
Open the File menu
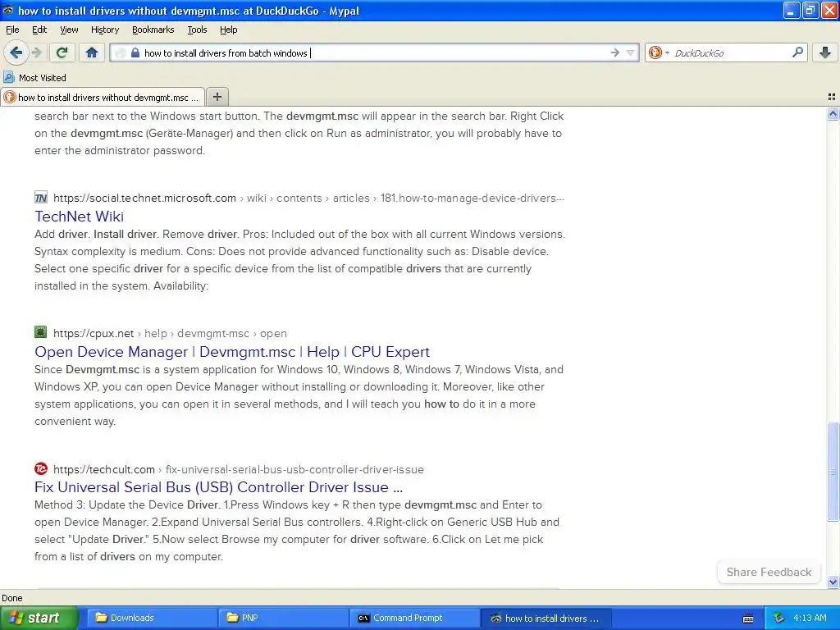point(12,30)
